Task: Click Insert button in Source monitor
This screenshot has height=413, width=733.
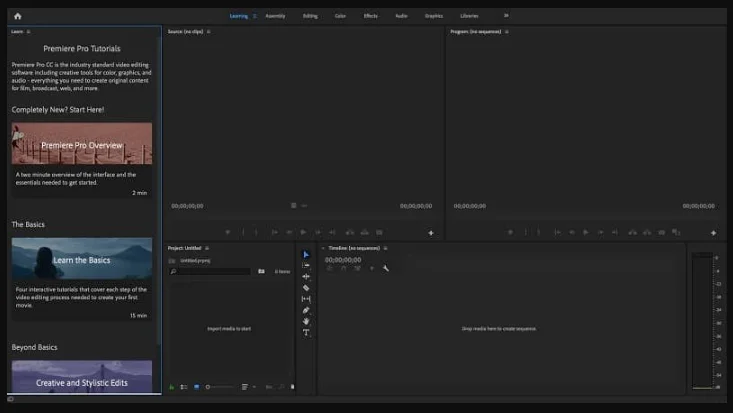Action: click(x=350, y=232)
